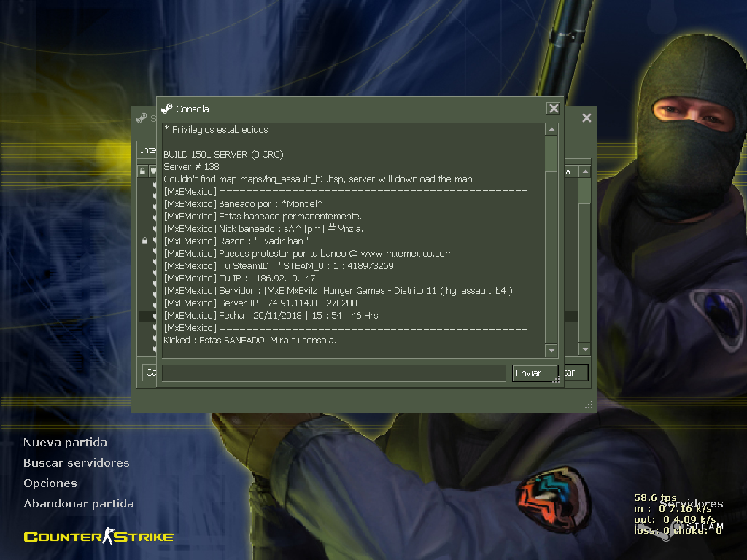The height and width of the screenshot is (560, 747).
Task: Click the 'Tu SteamID' console line
Action: click(282, 265)
